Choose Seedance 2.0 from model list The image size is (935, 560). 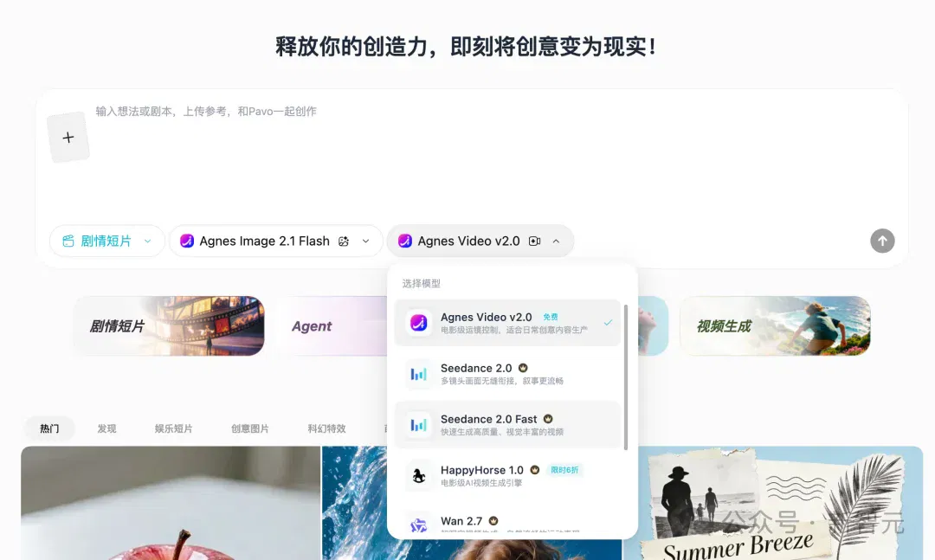[x=507, y=374]
